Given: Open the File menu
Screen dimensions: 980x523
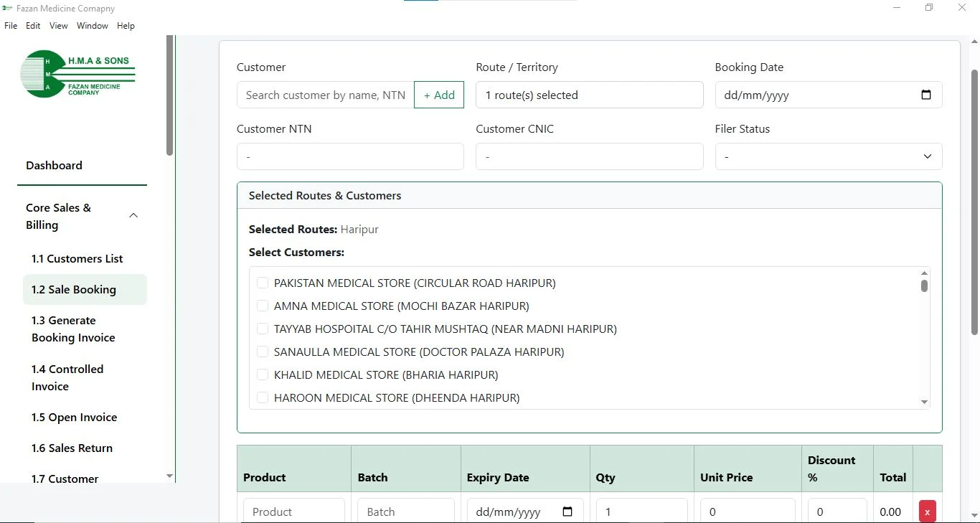Looking at the screenshot, I should click(x=11, y=26).
